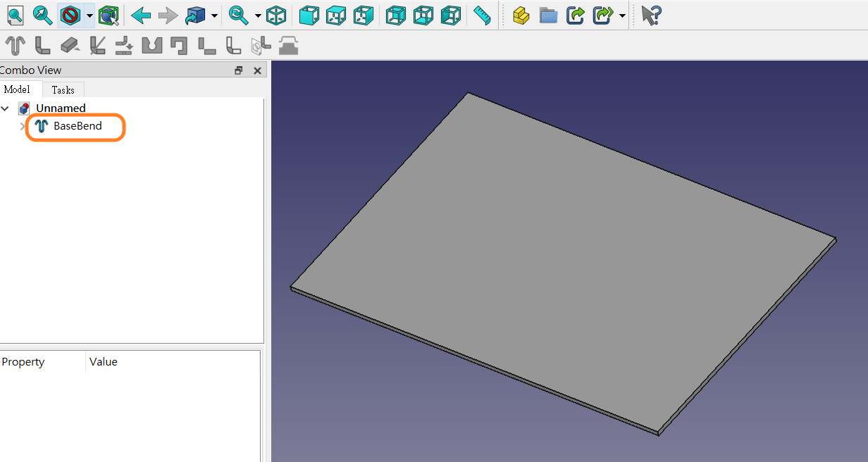This screenshot has width=868, height=462.
Task: Undock the Combo View panel
Action: tap(239, 70)
